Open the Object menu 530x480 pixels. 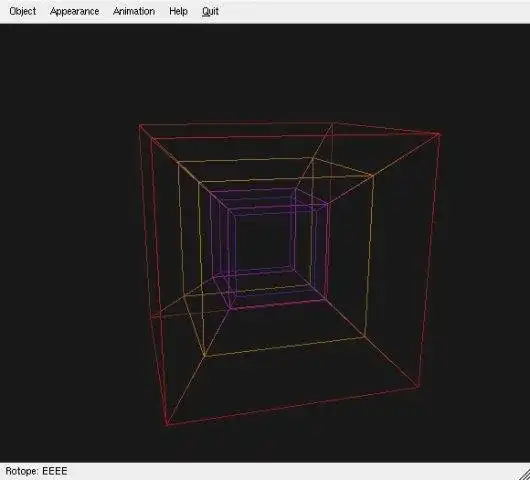point(23,11)
